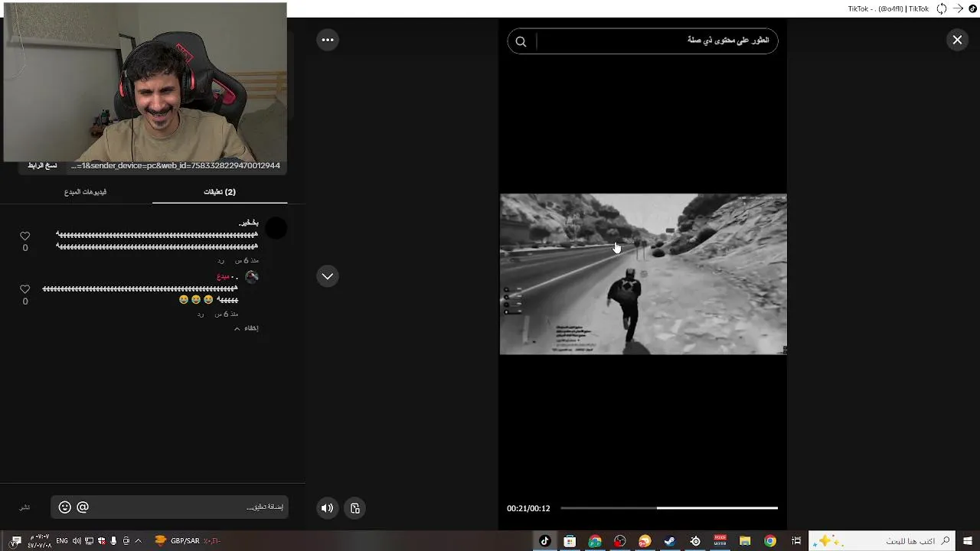The height and width of the screenshot is (551, 980).
Task: Like the first comment by بخير
Action: (x=25, y=236)
